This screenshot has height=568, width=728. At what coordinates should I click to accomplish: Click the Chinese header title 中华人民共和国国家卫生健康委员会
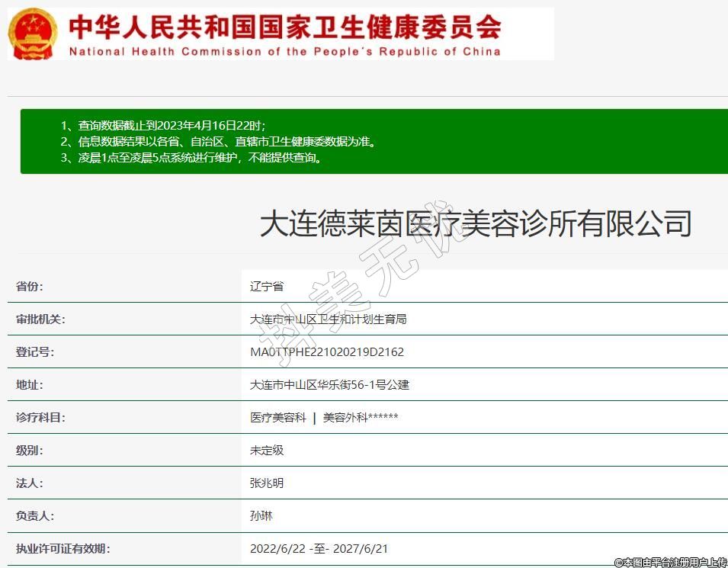285,27
